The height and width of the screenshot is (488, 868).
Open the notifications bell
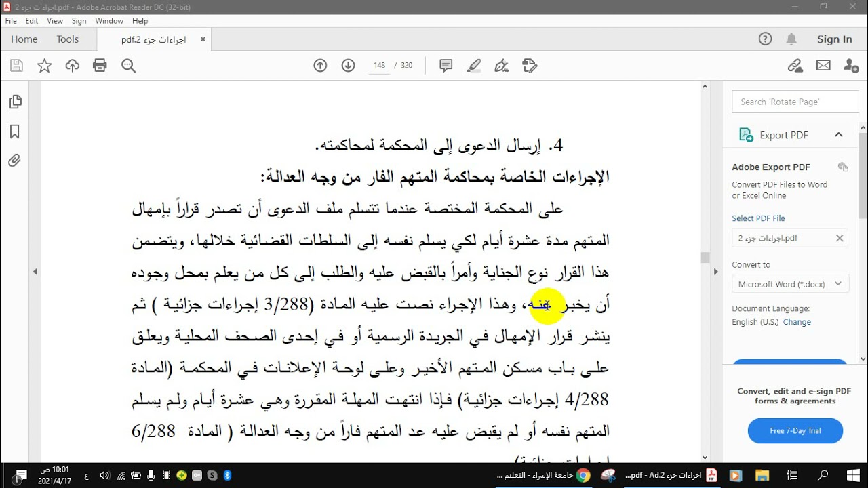[x=791, y=39]
